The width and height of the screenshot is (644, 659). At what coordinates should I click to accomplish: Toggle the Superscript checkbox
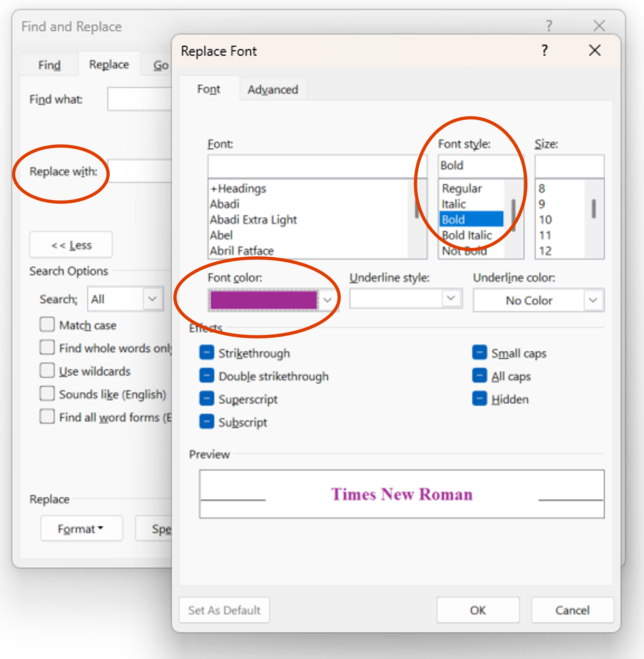[x=207, y=398]
